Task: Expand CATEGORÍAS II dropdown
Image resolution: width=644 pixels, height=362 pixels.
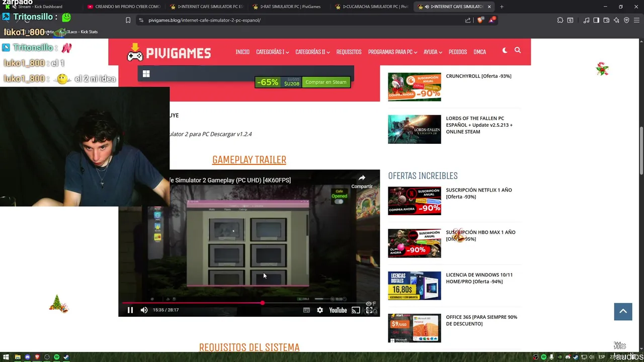Action: [312, 52]
